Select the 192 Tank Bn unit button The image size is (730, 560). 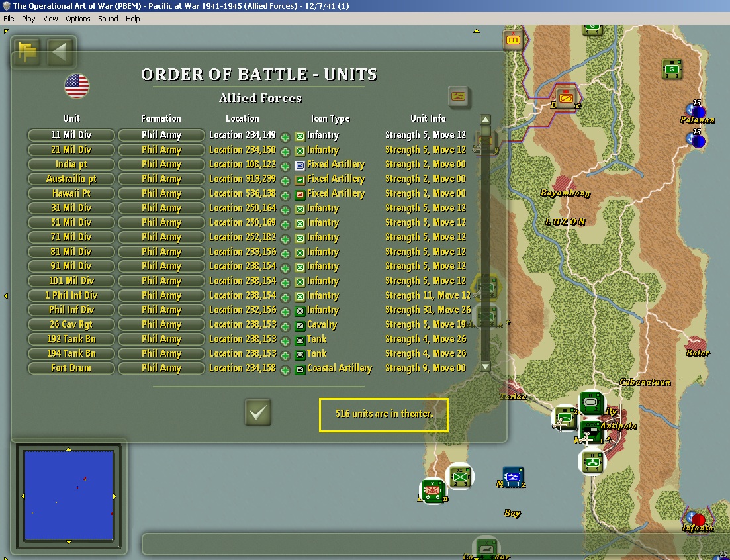point(71,339)
